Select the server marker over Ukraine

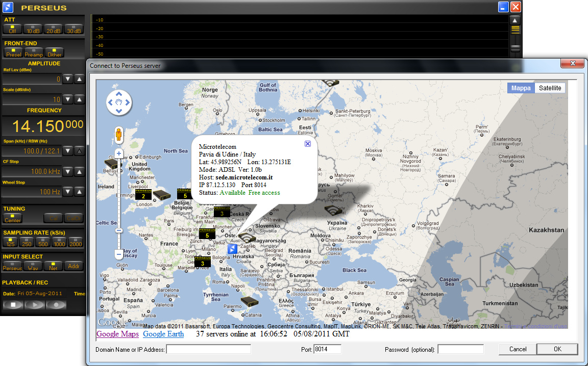333,210
